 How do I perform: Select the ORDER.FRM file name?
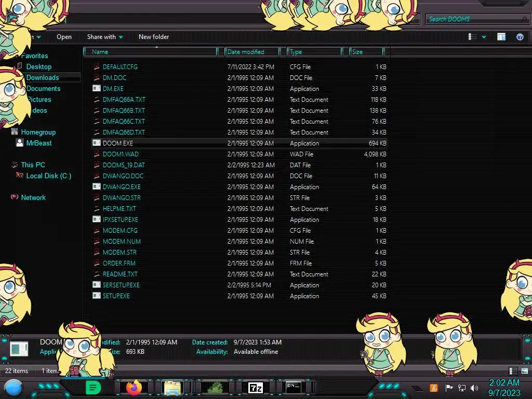click(119, 263)
